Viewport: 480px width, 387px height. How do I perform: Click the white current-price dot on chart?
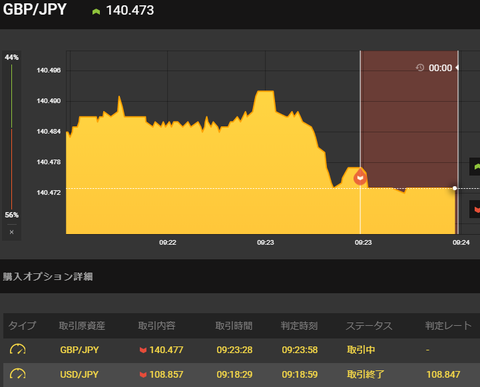[455, 188]
